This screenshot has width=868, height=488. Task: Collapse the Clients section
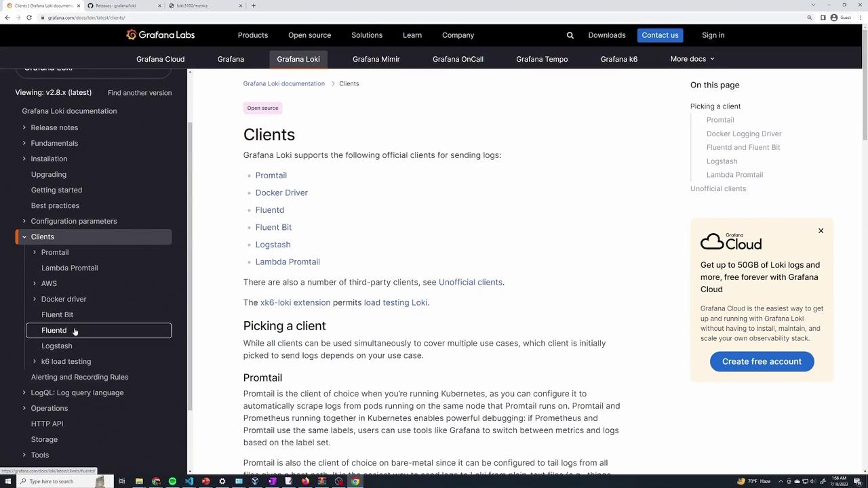tap(24, 237)
